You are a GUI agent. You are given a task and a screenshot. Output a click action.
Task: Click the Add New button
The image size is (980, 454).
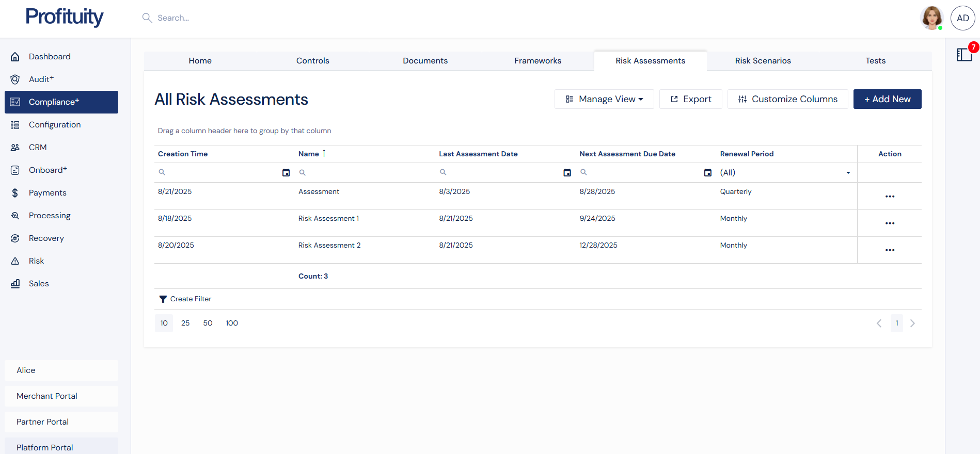(x=887, y=99)
